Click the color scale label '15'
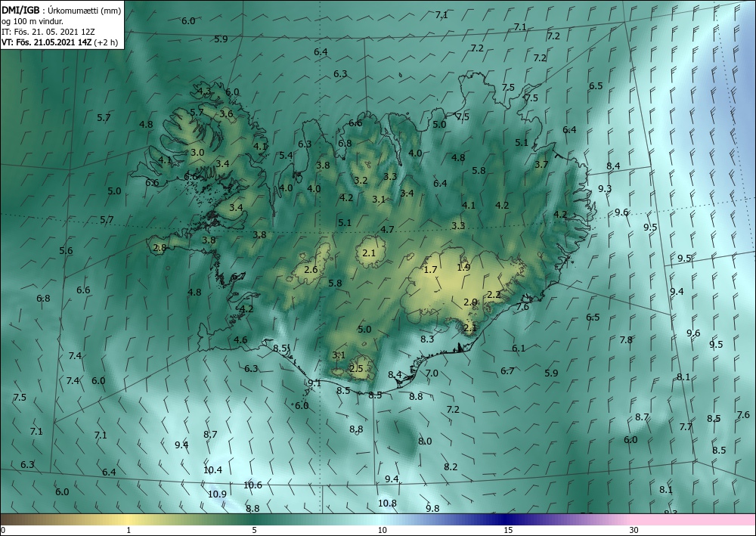The image size is (756, 536). (508, 531)
